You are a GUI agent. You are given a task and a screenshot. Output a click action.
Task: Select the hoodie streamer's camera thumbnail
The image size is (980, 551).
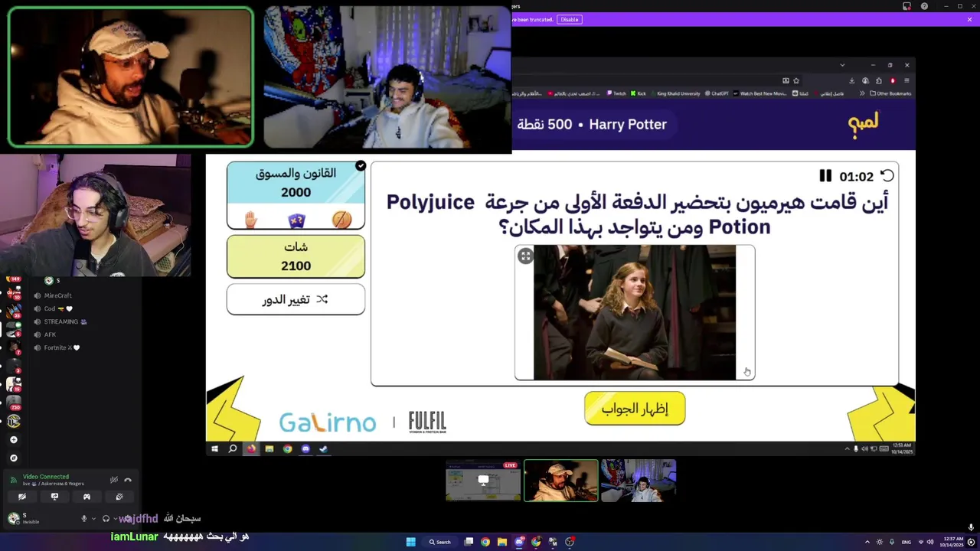[x=638, y=481]
